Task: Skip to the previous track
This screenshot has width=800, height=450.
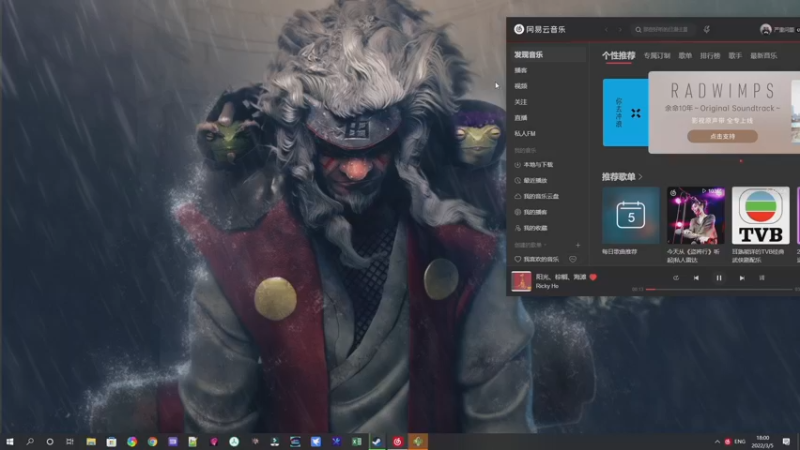Action: 696,278
